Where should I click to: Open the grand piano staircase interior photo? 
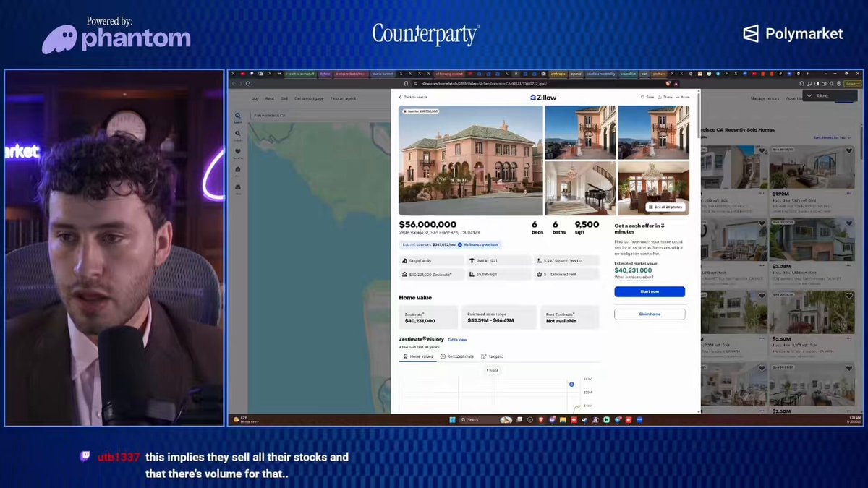click(x=580, y=188)
